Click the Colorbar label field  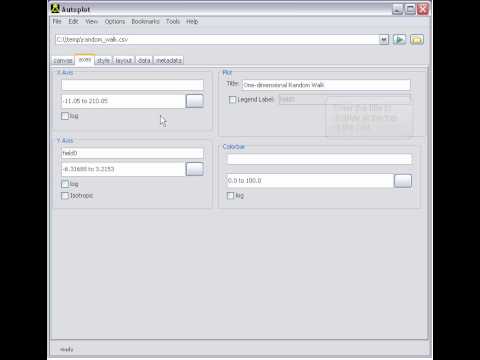tap(319, 159)
